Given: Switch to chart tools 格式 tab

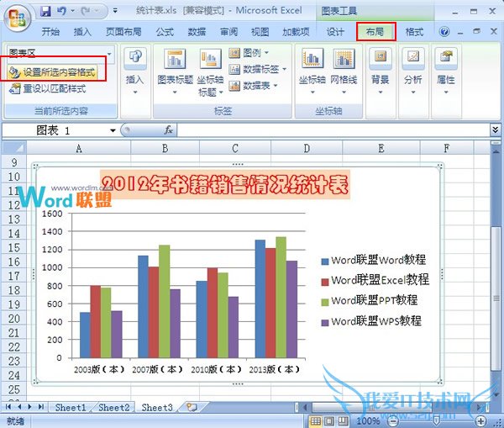Looking at the screenshot, I should click(x=414, y=32).
